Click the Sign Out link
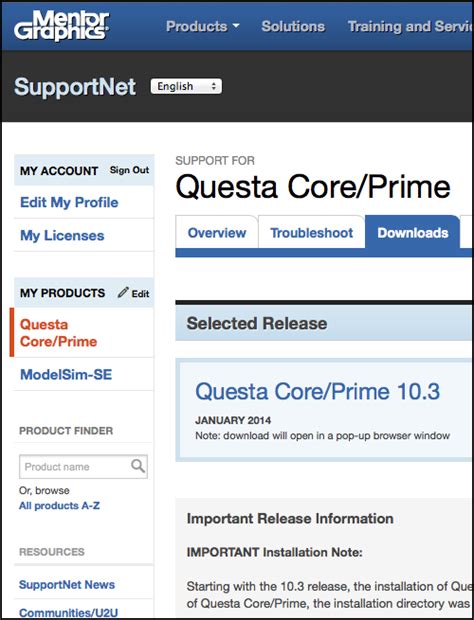Viewport: 474px width, 620px height. (129, 170)
